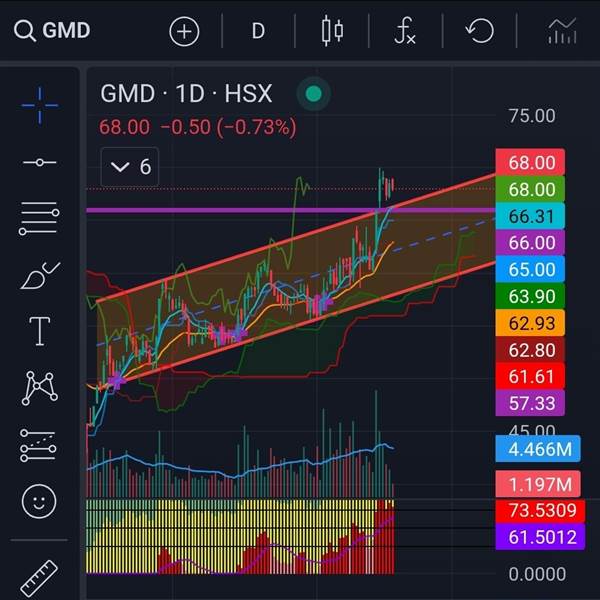Image resolution: width=600 pixels, height=600 pixels.
Task: Select the crosshair cursor tool
Action: click(40, 106)
